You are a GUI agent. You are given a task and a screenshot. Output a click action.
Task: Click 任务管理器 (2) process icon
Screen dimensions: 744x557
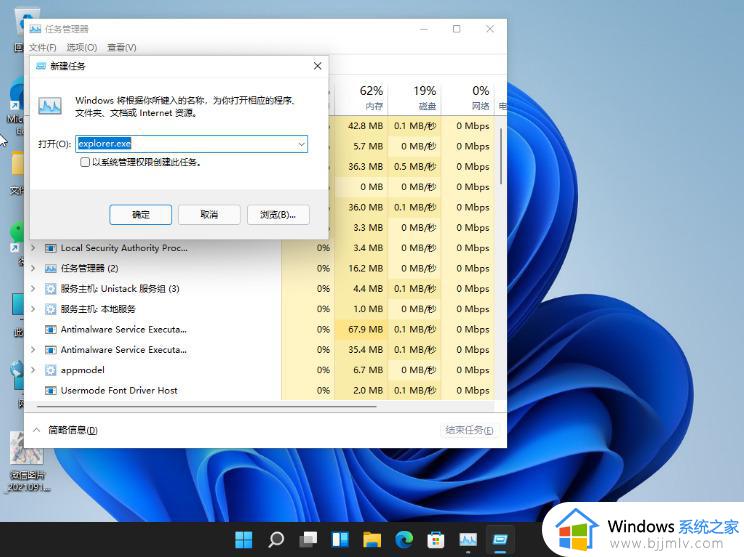51,269
